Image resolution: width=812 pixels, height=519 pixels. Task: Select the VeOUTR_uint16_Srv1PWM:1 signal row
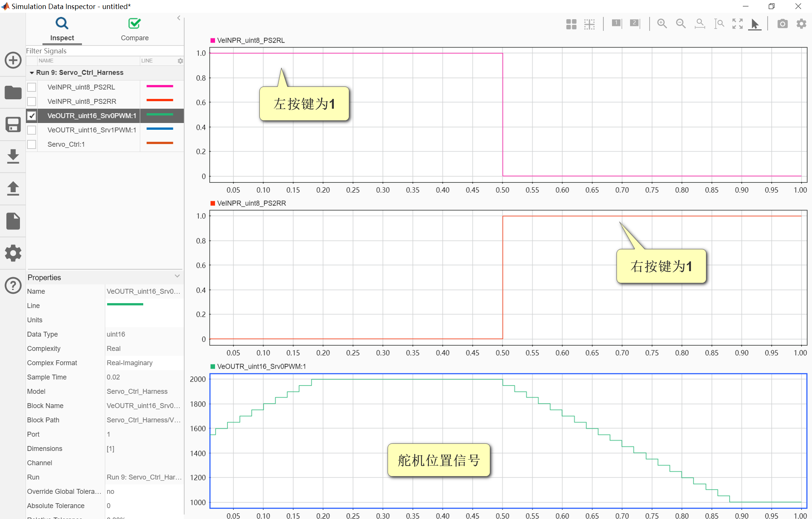click(x=91, y=130)
